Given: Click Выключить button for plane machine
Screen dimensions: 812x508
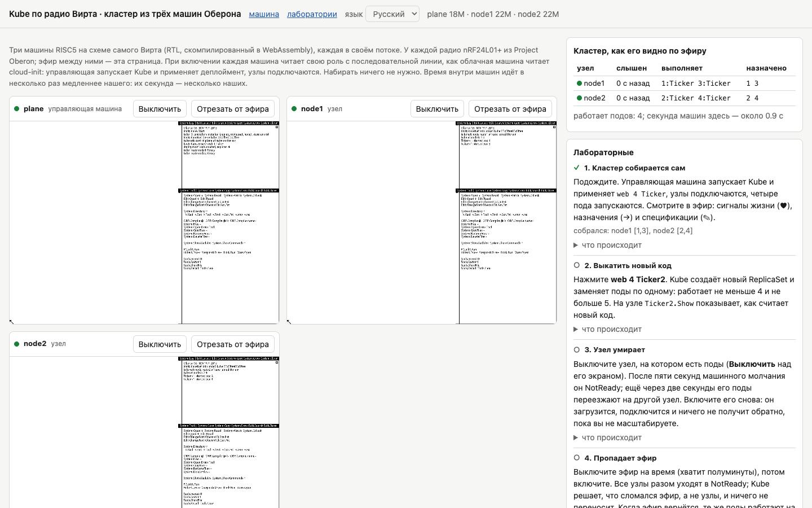Looking at the screenshot, I should 160,109.
